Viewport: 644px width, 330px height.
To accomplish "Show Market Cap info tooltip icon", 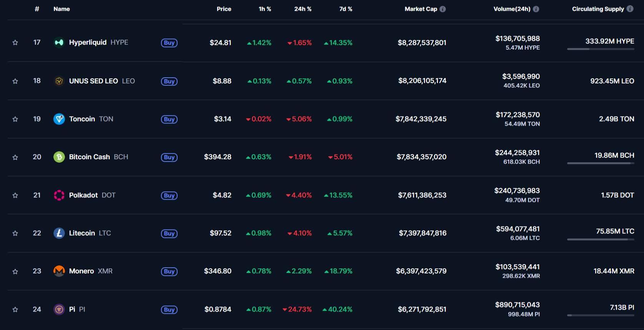I will tap(443, 9).
